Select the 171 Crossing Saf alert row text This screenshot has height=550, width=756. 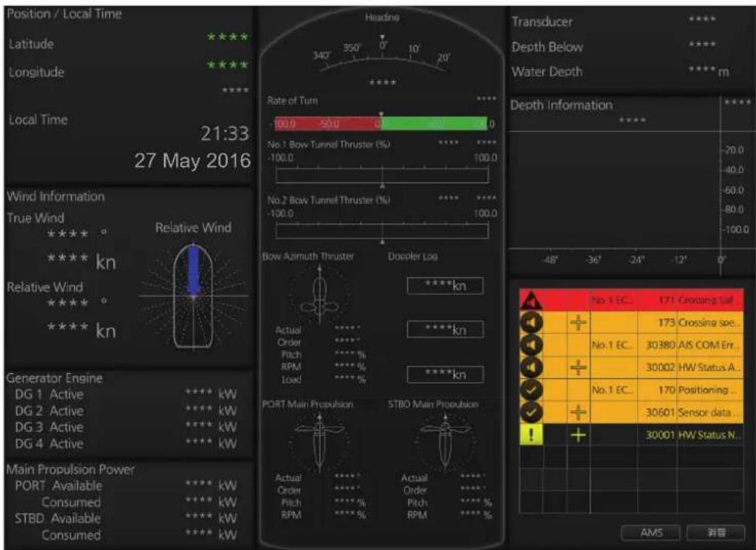pyautogui.click(x=696, y=300)
